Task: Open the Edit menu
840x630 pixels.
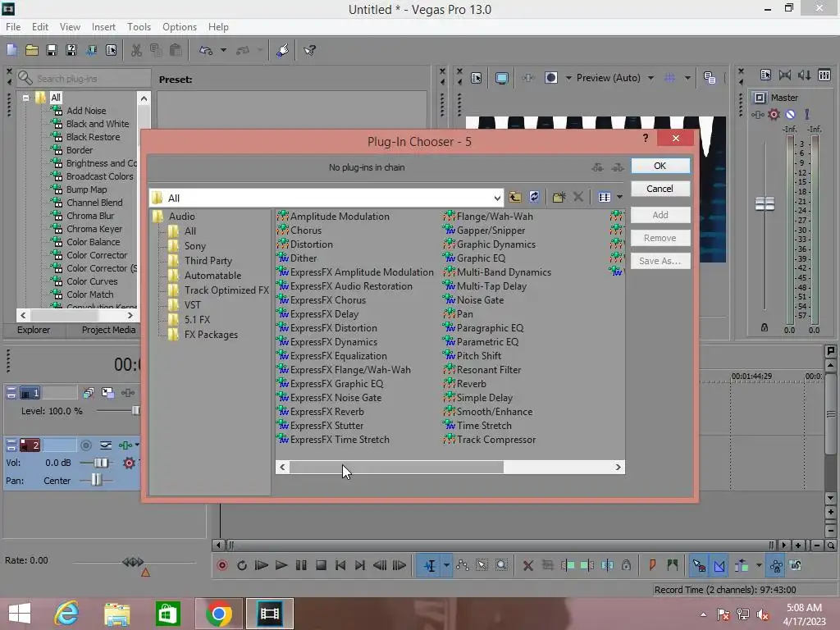Action: point(39,27)
